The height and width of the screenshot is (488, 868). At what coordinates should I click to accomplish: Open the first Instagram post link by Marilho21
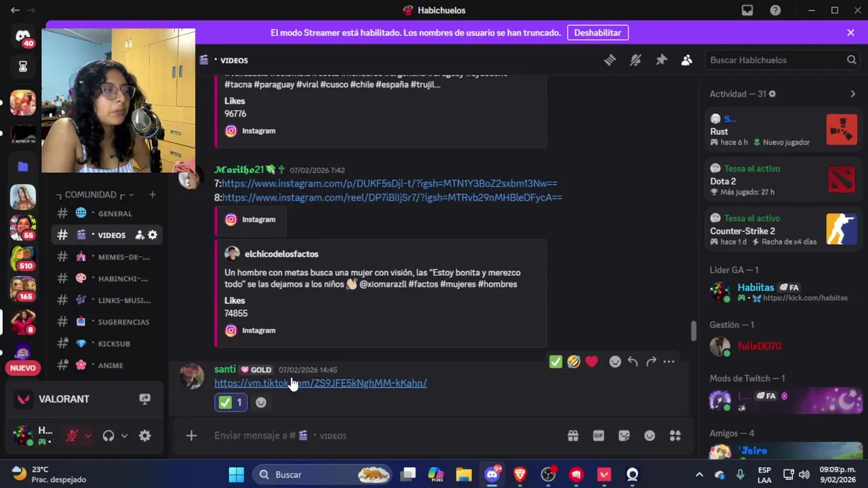[389, 184]
